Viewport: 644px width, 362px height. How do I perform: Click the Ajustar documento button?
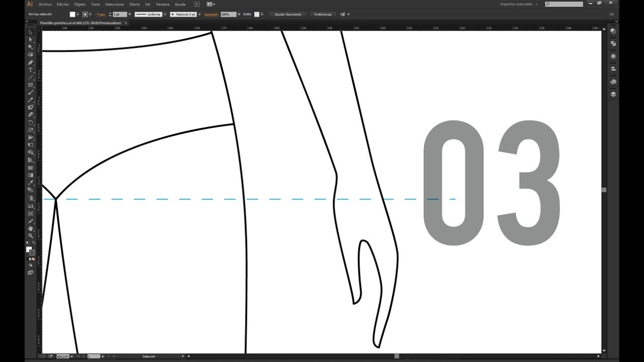click(x=288, y=15)
